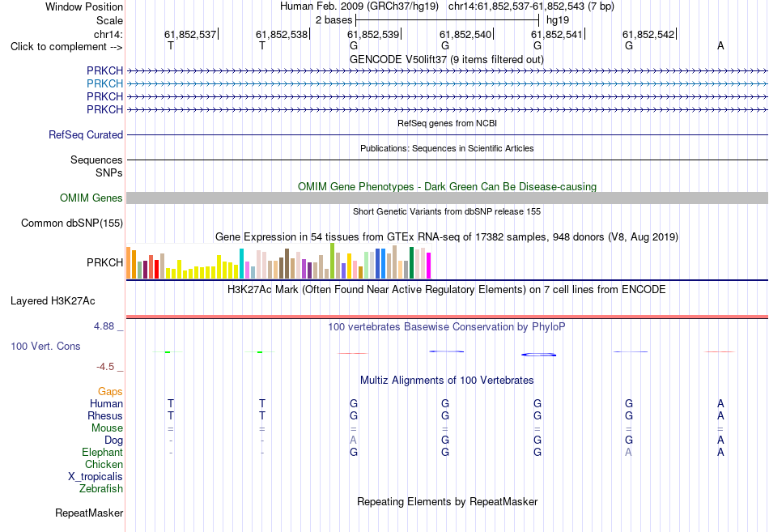Click the GTEx Gene Expression track title

tap(447, 237)
